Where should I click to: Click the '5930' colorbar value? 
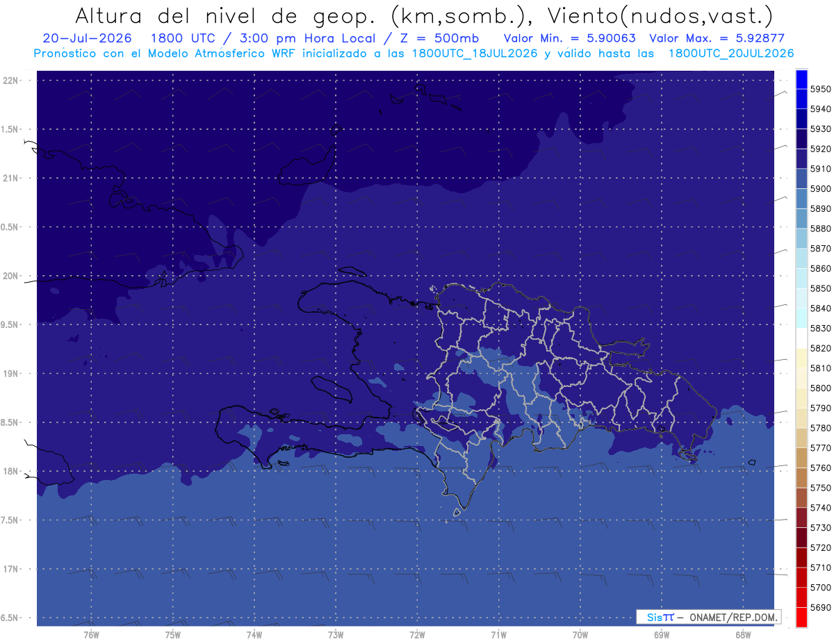tap(821, 129)
